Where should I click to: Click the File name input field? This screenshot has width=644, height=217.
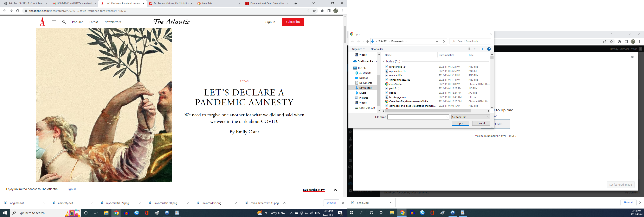pyautogui.click(x=416, y=117)
